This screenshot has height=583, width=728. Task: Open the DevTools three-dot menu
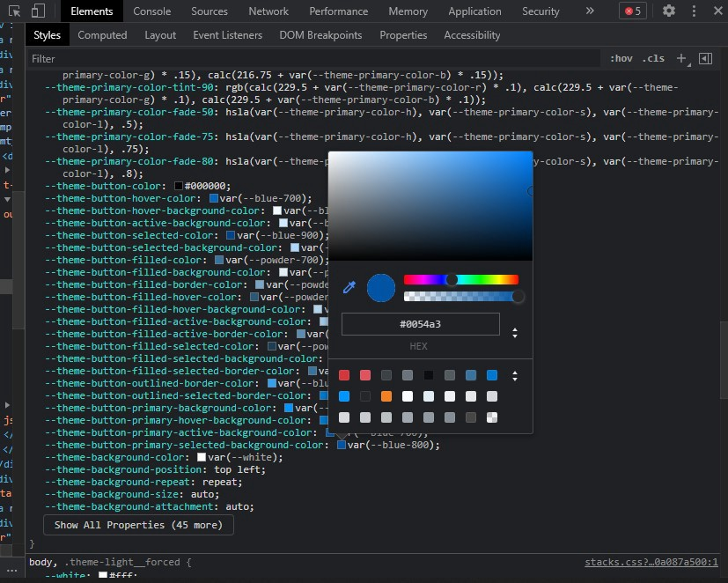[695, 11]
